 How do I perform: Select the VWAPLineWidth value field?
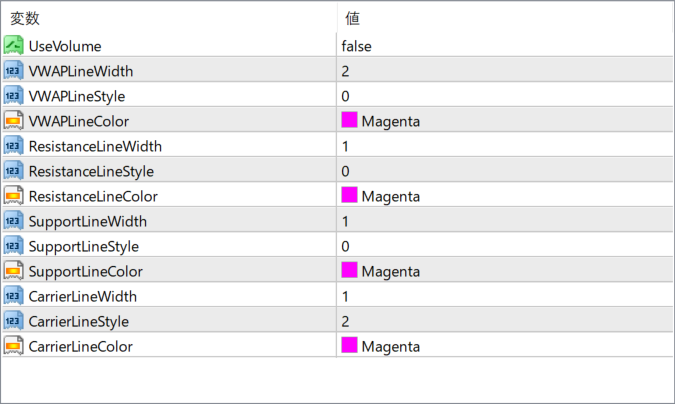(x=505, y=71)
